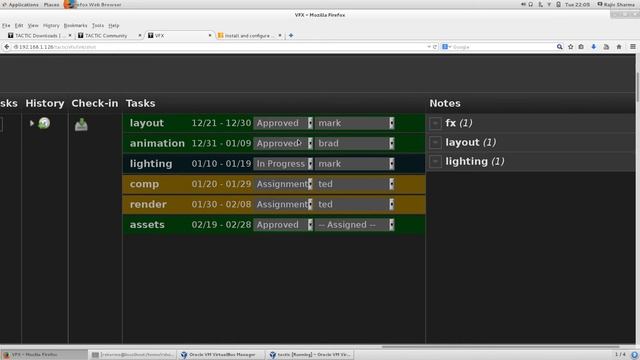
Task: Open the File menu
Action: click(6, 25)
